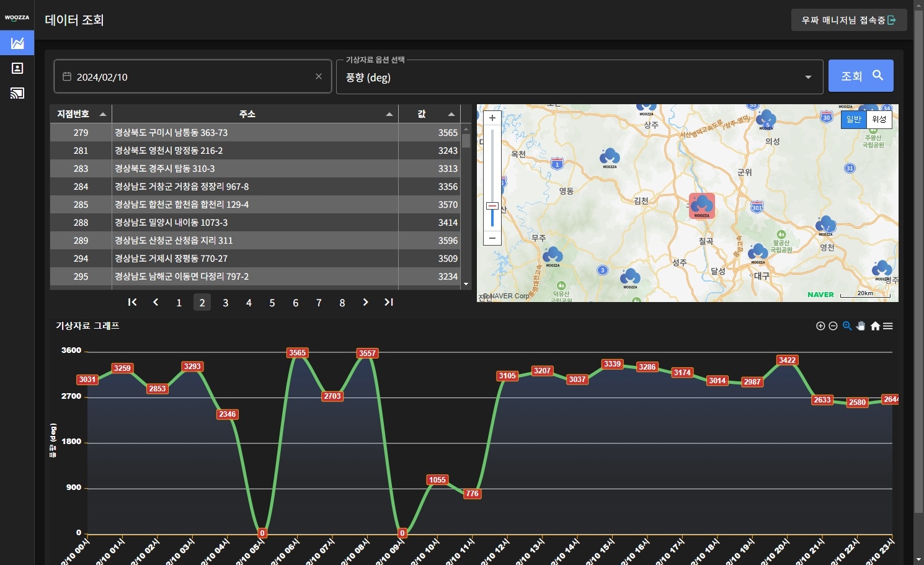Open the cast screen sidebar icon
This screenshot has width=924, height=565.
[x=17, y=94]
